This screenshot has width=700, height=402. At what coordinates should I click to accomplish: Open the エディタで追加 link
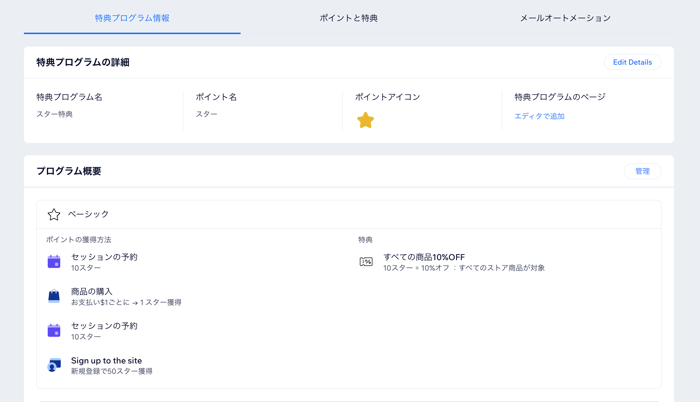pos(539,116)
